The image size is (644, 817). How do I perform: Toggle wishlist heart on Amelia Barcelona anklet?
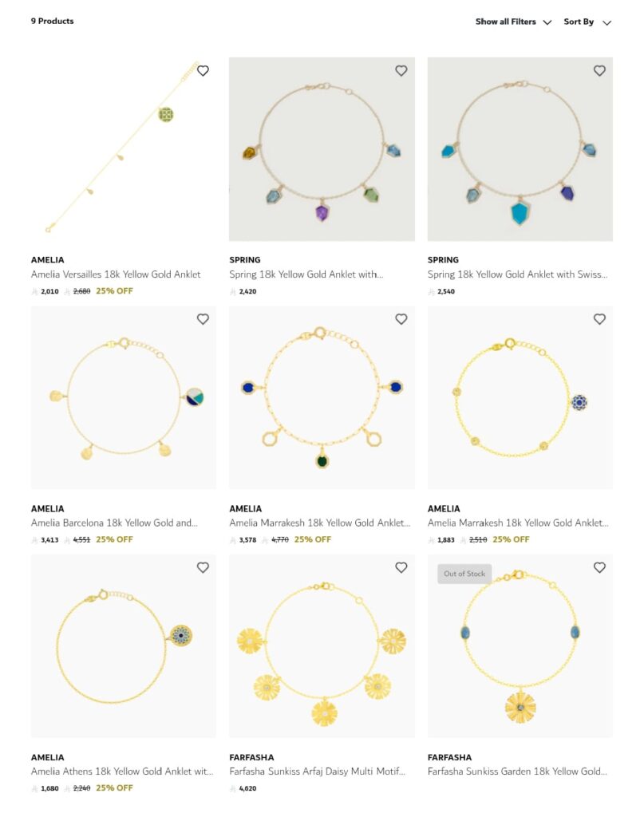tap(203, 319)
